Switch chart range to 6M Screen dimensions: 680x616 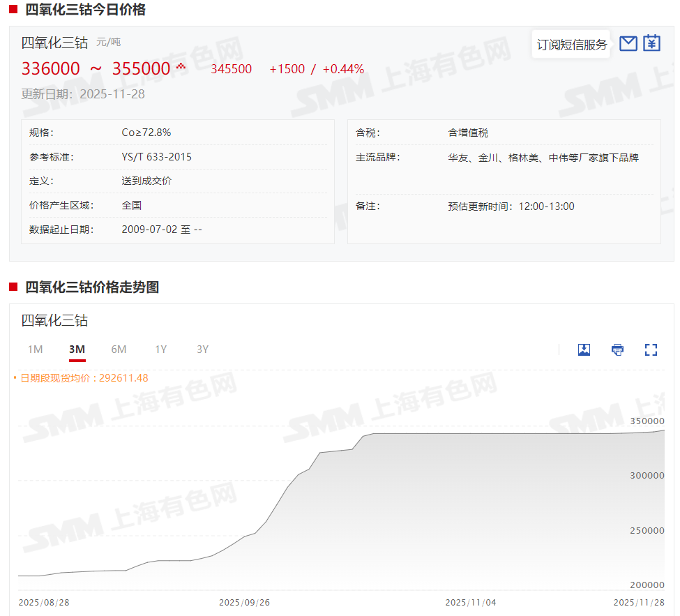[119, 350]
